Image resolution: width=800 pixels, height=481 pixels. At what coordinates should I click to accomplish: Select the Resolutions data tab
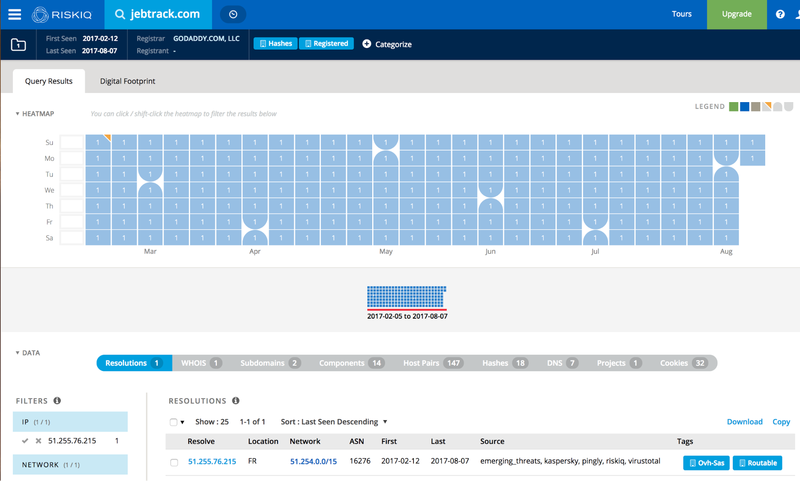pyautogui.click(x=134, y=363)
